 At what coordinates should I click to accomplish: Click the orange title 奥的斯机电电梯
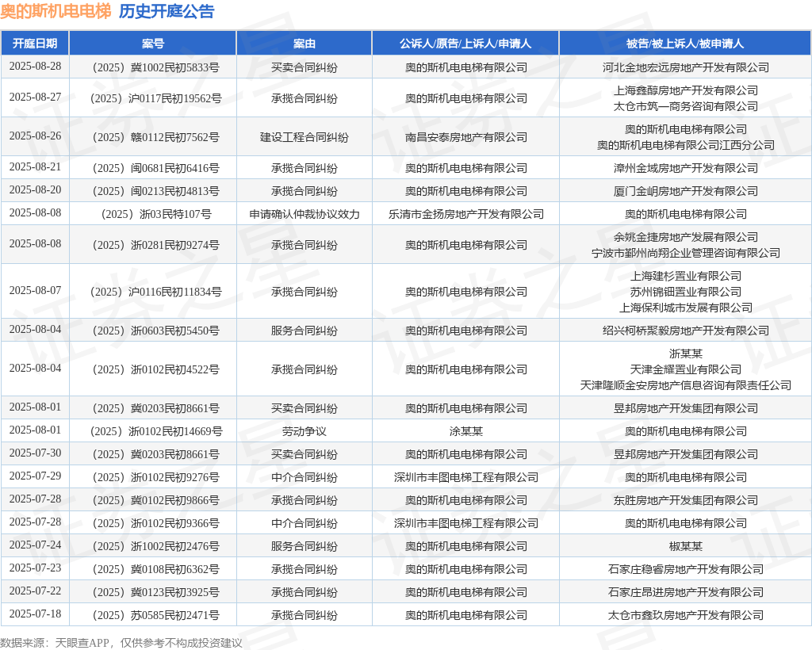pyautogui.click(x=56, y=11)
